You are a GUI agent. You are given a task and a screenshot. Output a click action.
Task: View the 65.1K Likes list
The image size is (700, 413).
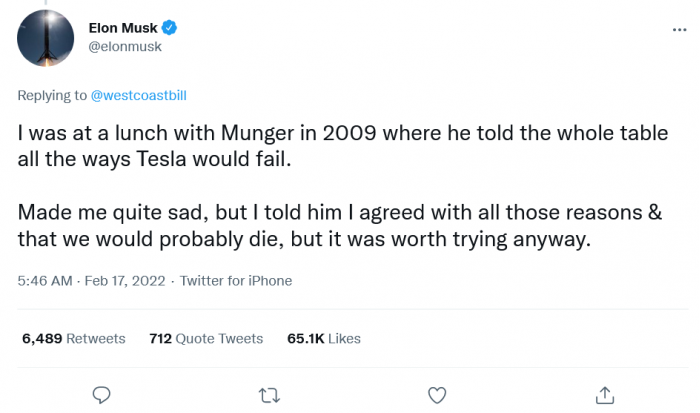click(x=323, y=338)
